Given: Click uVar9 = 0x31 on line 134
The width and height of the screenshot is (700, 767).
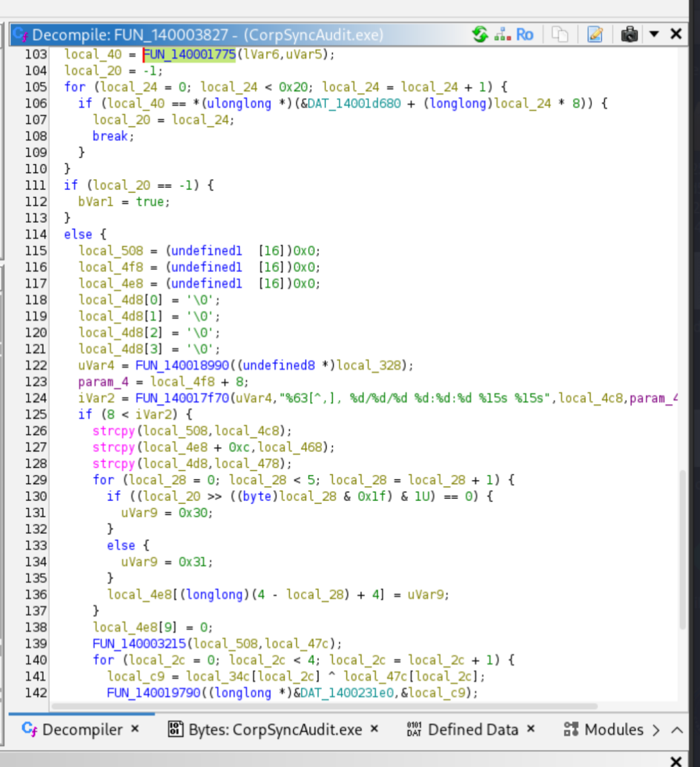Looking at the screenshot, I should coord(167,562).
